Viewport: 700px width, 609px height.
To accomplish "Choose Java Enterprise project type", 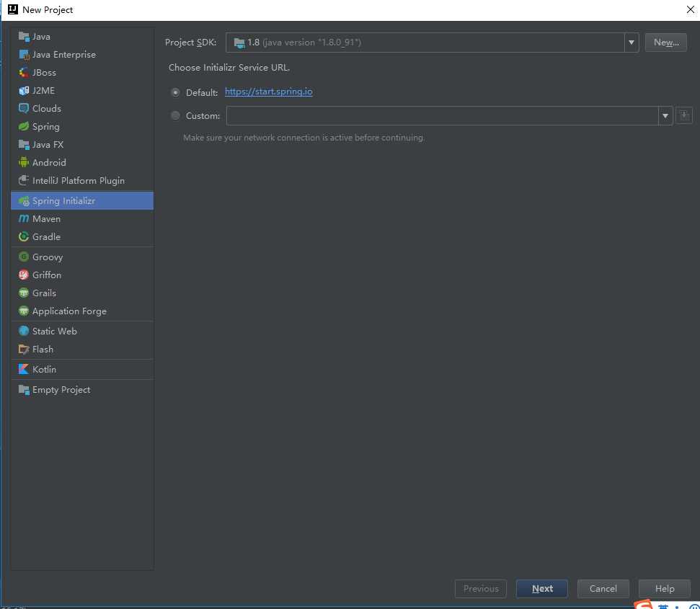I will point(82,55).
